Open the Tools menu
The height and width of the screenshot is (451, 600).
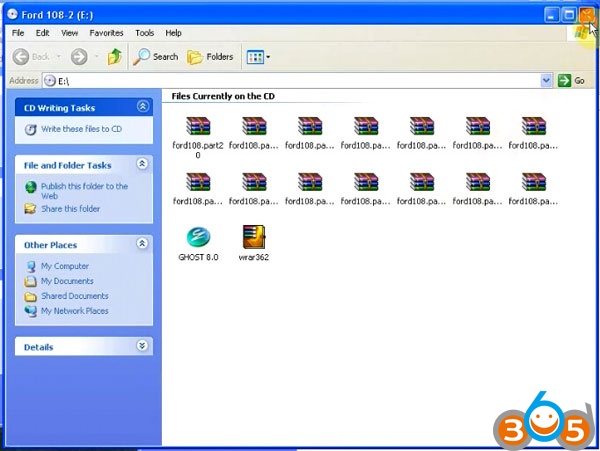(x=144, y=33)
